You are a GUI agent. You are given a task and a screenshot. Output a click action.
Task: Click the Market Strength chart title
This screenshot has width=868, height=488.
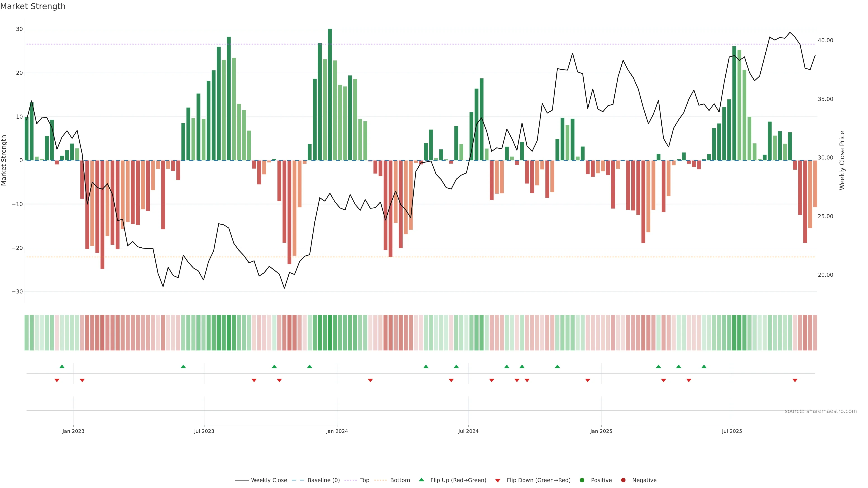click(x=33, y=6)
